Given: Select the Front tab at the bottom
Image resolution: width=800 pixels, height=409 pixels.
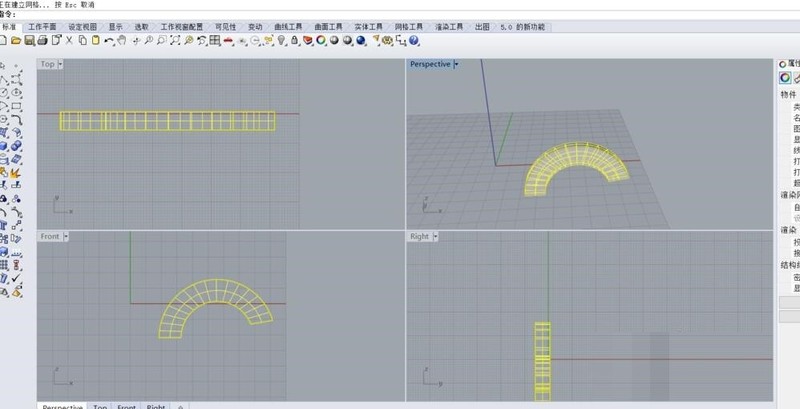Looking at the screenshot, I should click(127, 406).
